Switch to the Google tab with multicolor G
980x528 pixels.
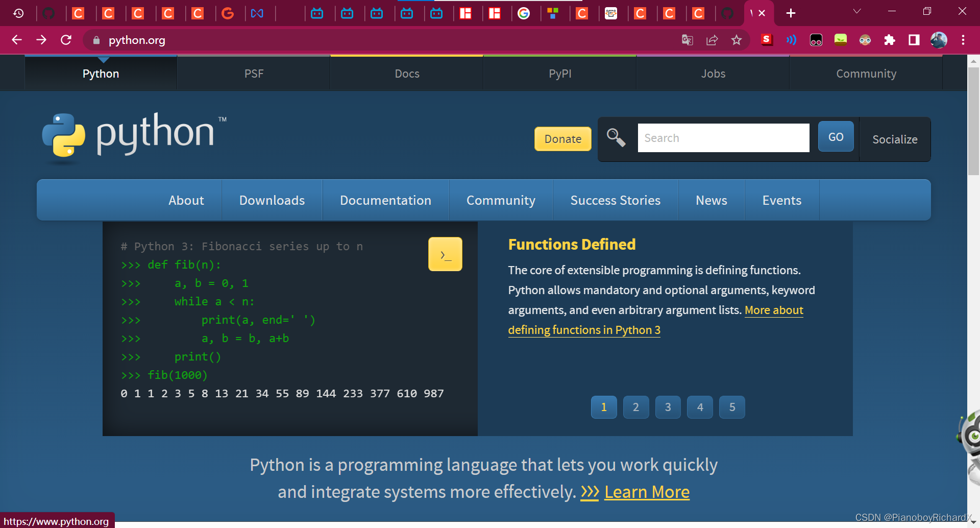(x=524, y=13)
